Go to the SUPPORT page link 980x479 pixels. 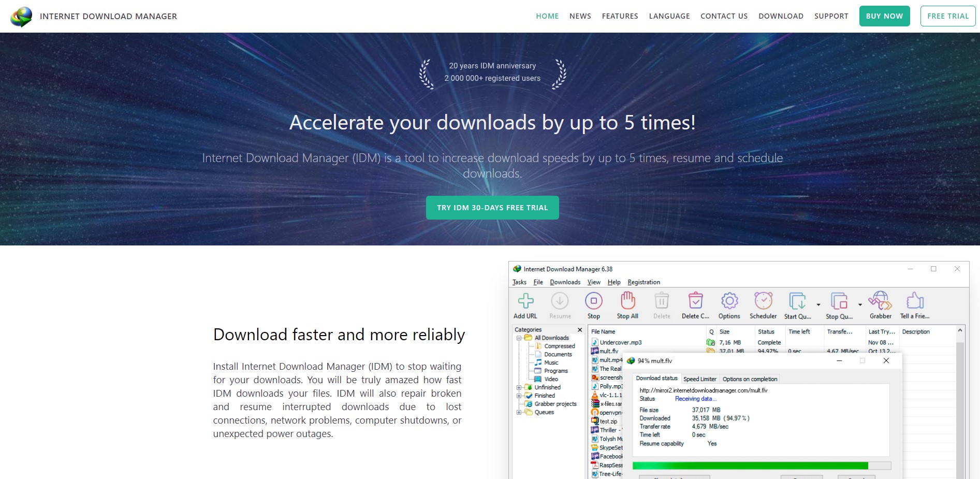coord(831,16)
